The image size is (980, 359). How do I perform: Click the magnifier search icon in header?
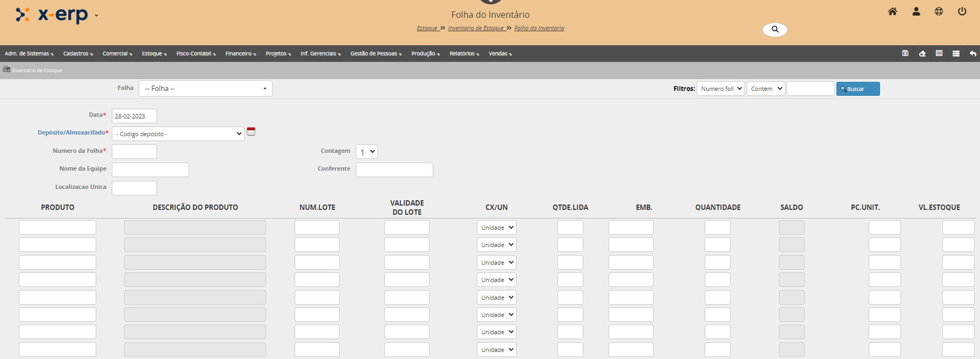tap(775, 29)
